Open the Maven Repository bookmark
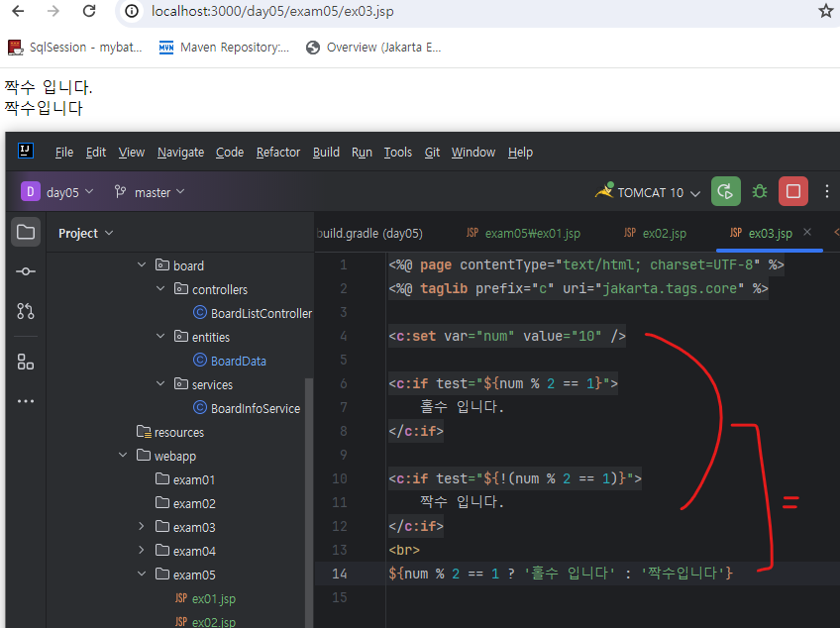840x628 pixels. tap(224, 48)
